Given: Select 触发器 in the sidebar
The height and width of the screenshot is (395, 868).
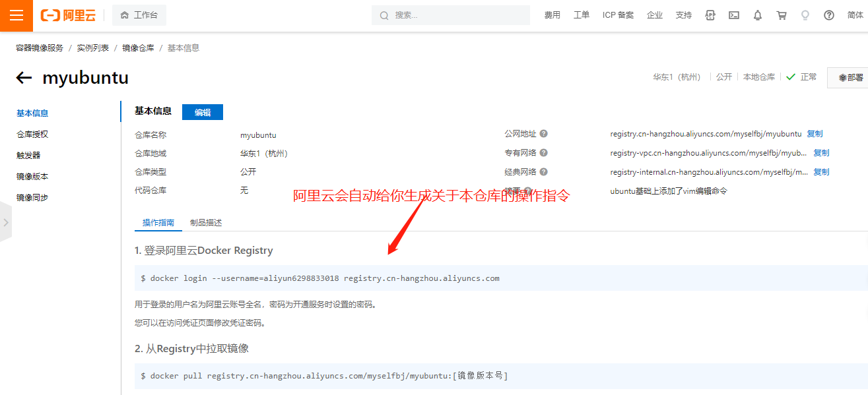Looking at the screenshot, I should tap(28, 156).
